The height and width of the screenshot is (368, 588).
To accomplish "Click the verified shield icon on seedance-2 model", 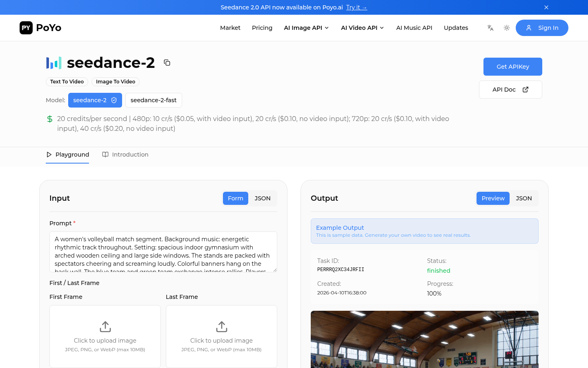I will [113, 100].
